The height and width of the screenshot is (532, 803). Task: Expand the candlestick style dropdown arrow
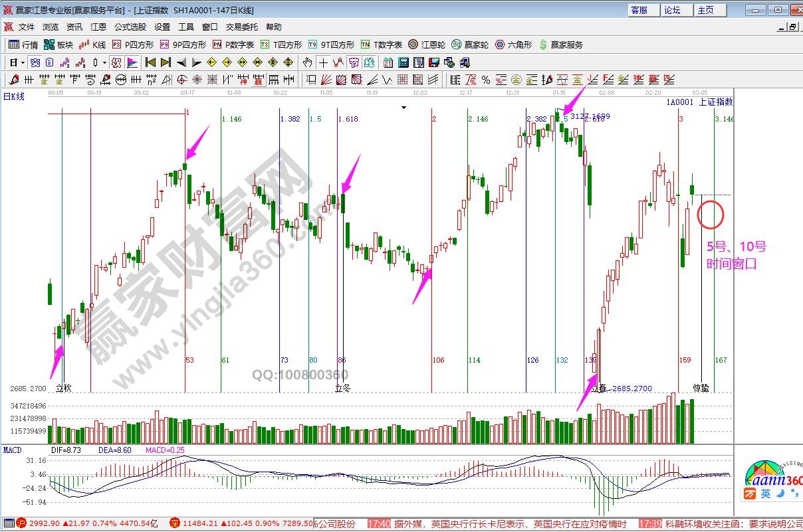point(104,63)
